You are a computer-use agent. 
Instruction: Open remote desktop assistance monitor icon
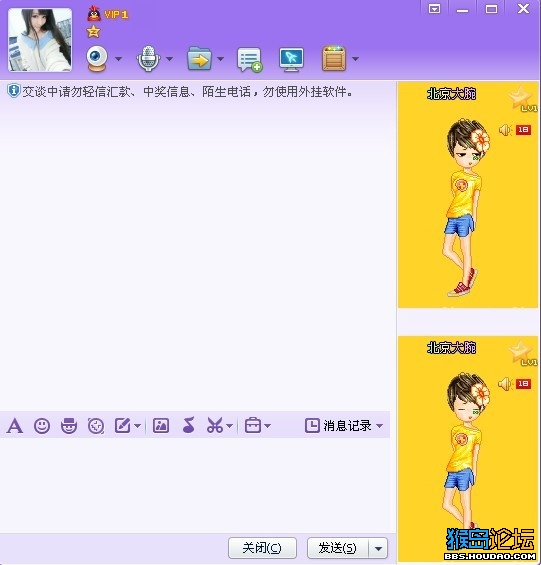(291, 59)
